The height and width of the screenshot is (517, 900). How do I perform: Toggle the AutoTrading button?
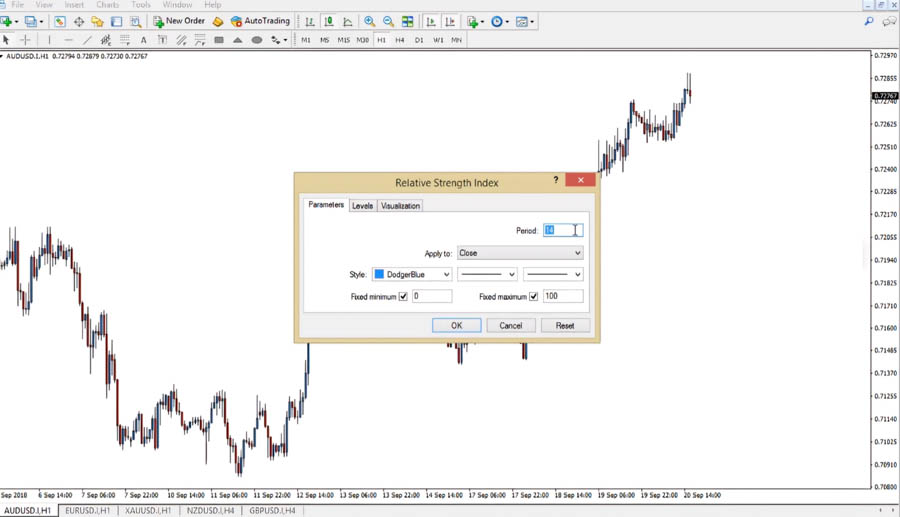(x=261, y=21)
